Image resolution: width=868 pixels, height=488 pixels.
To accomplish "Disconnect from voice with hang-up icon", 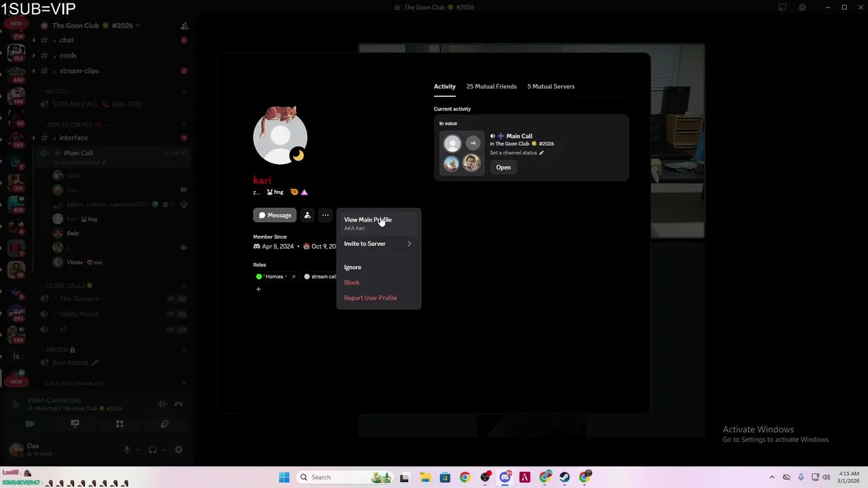I will 178,405.
